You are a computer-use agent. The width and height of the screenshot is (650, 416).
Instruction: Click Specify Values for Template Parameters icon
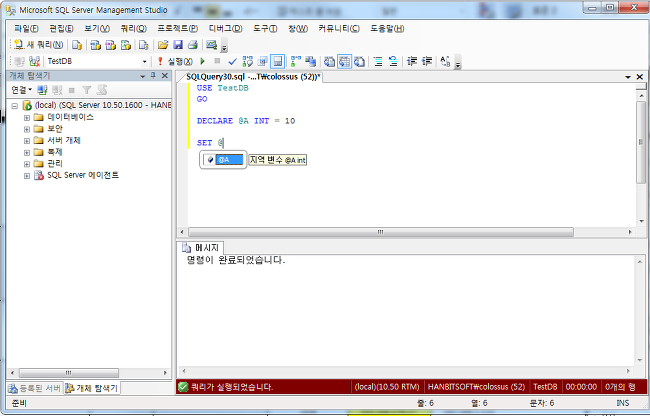point(445,62)
